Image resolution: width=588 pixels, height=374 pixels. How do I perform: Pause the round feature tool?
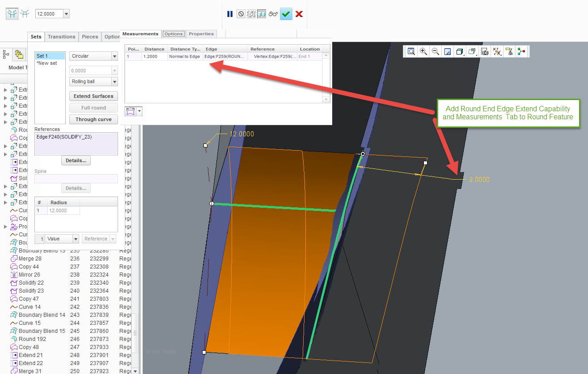230,14
